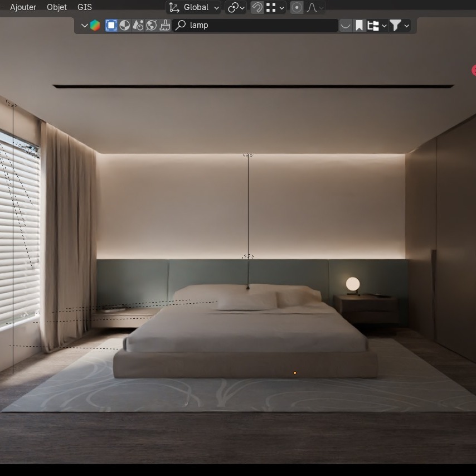Select the Scenes asset type icon

click(138, 25)
